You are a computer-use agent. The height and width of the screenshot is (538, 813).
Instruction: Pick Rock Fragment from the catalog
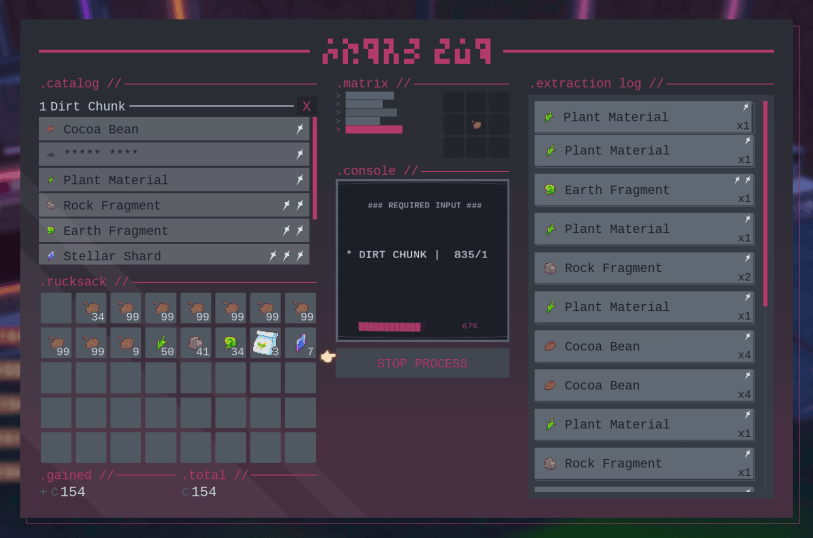[174, 205]
